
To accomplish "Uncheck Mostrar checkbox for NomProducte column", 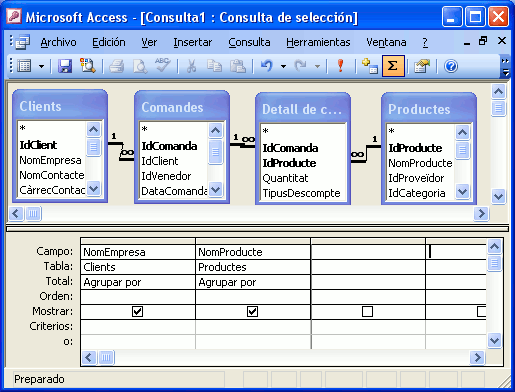I will click(252, 312).
